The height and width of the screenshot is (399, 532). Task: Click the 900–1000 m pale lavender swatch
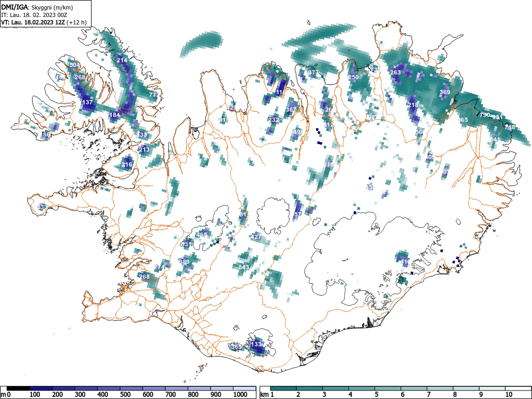tap(222, 388)
